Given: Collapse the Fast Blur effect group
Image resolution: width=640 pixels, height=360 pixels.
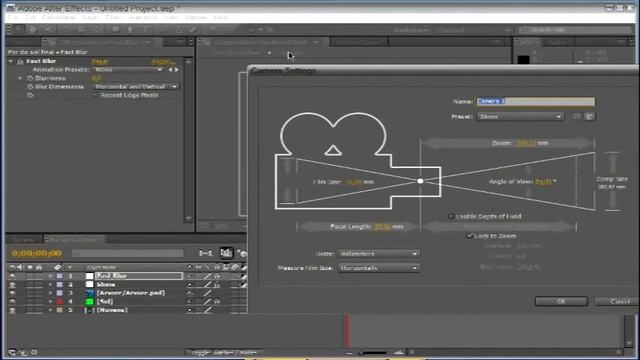Looking at the screenshot, I should pos(11,61).
